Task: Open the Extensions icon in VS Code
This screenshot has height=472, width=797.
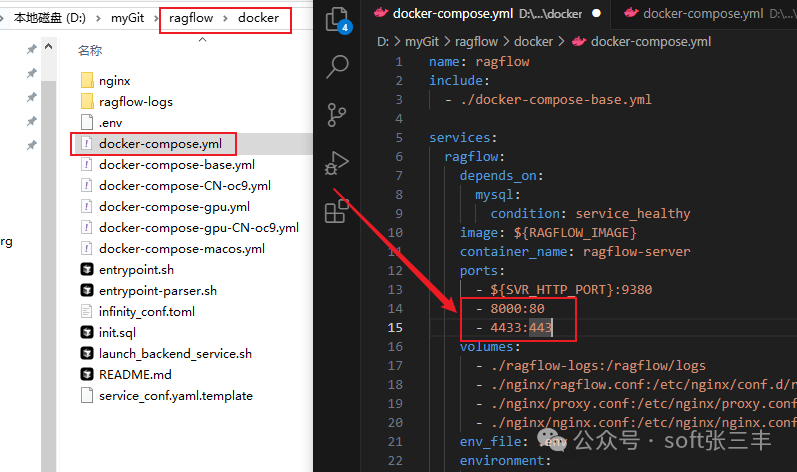Action: coord(336,210)
